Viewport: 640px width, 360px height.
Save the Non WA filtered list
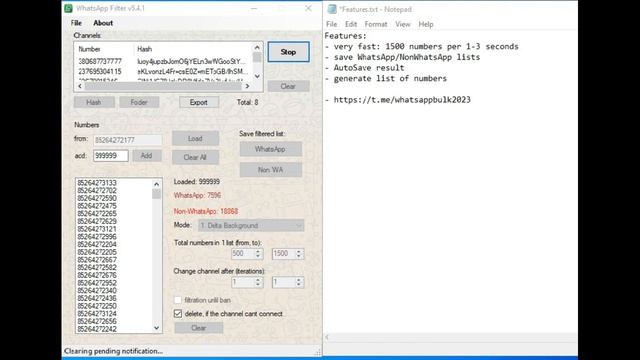point(271,169)
